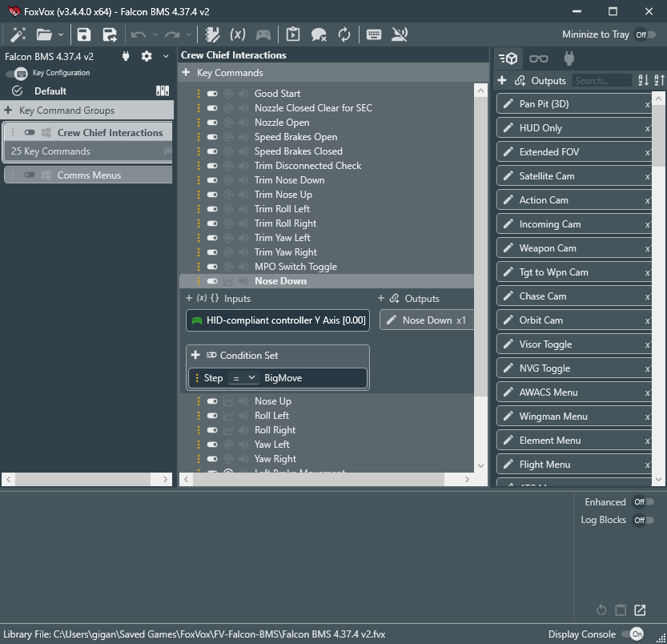Click the puzzle pencil icon in toolbar

(x=212, y=34)
